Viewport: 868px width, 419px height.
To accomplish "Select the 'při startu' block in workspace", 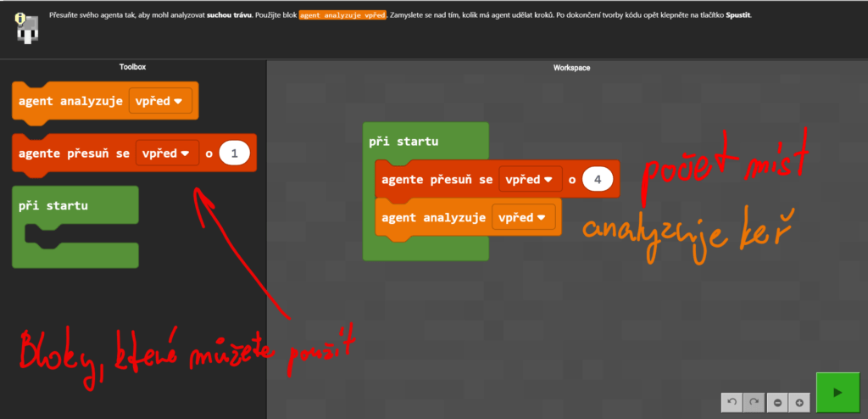I will tap(403, 141).
